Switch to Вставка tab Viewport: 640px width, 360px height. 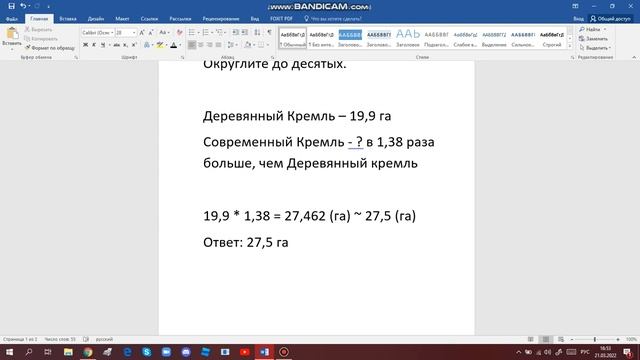point(68,19)
